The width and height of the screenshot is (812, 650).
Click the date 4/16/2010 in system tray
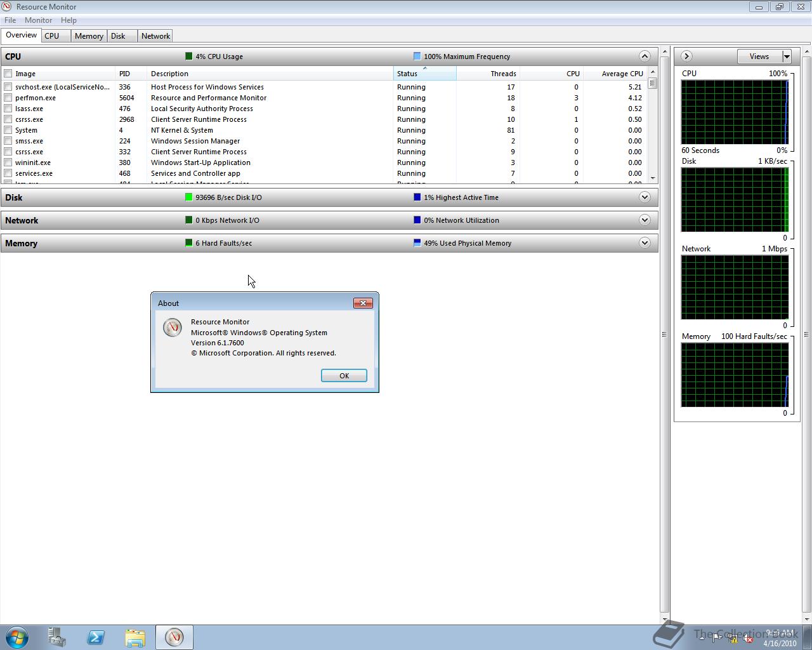[x=780, y=643]
